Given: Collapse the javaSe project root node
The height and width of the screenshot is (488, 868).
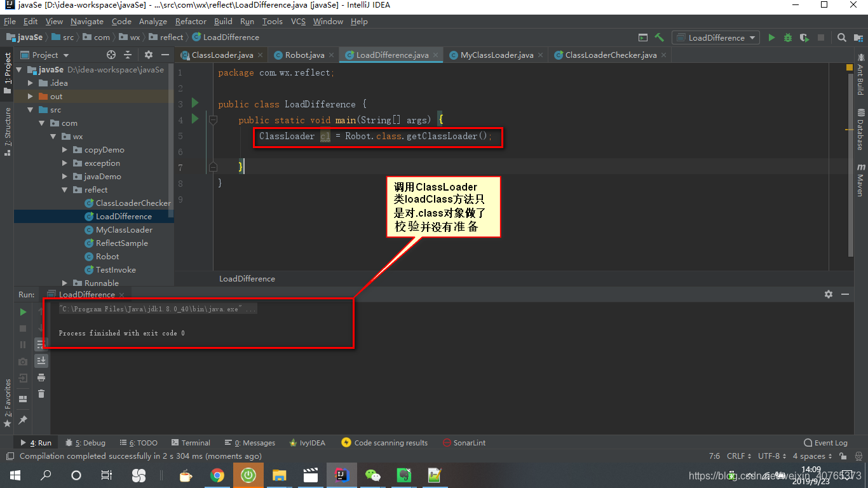Looking at the screenshot, I should click(x=19, y=70).
